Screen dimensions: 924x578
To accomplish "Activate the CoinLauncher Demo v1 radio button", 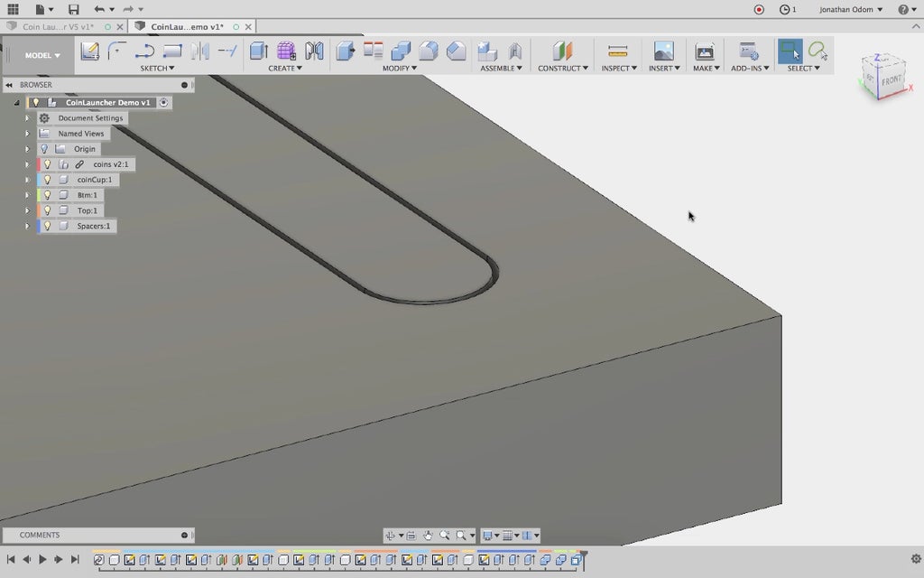I will (164, 103).
